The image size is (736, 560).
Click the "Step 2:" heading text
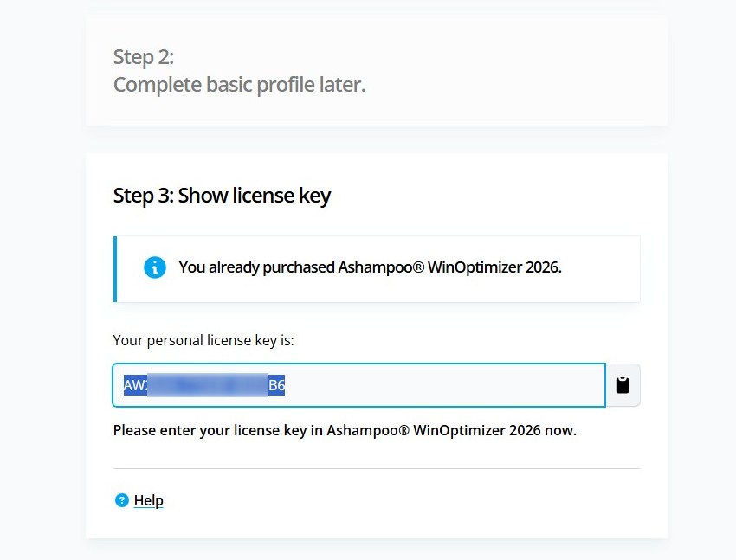[143, 57]
